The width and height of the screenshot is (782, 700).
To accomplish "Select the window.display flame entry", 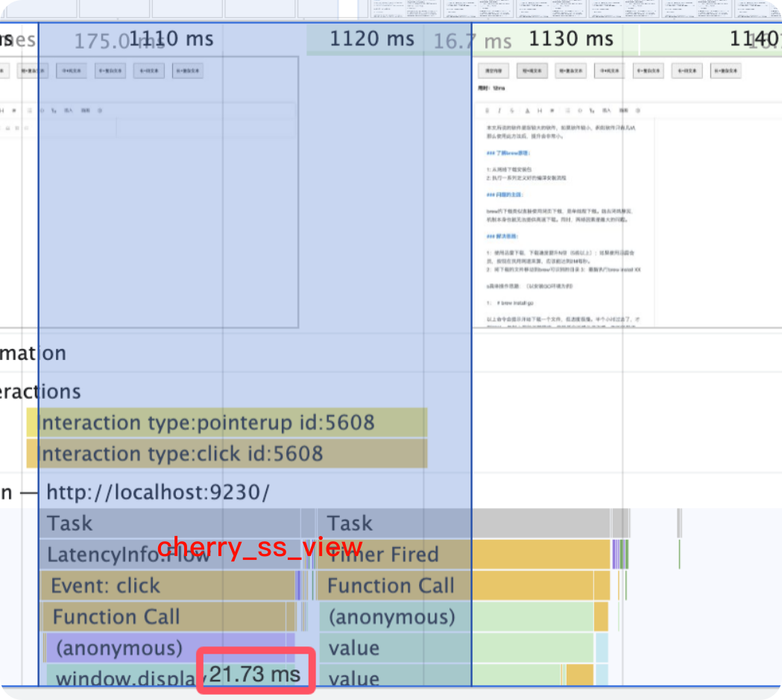I will point(123,678).
